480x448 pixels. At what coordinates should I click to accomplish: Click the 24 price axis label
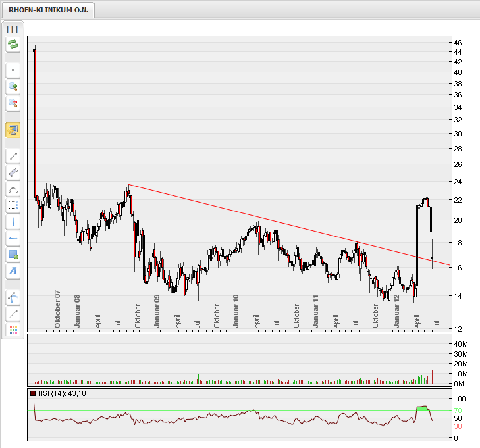click(x=458, y=182)
